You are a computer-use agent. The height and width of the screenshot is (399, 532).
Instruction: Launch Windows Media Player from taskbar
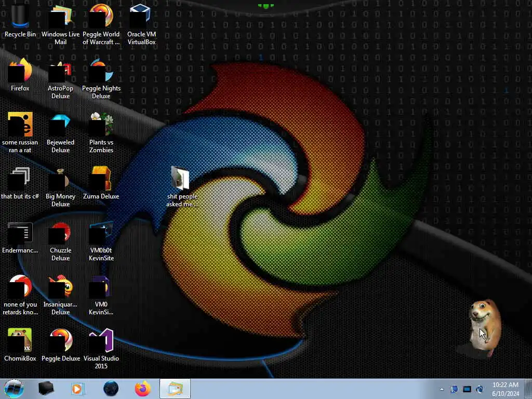(x=78, y=389)
